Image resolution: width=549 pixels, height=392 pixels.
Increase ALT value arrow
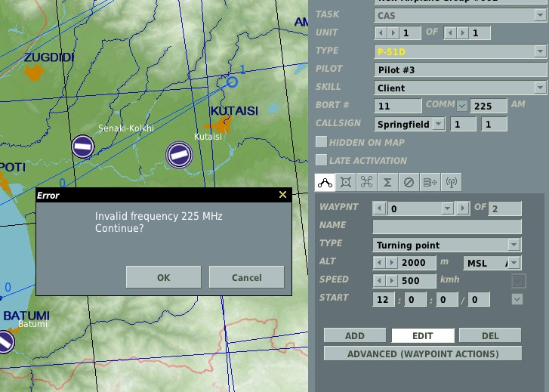391,262
